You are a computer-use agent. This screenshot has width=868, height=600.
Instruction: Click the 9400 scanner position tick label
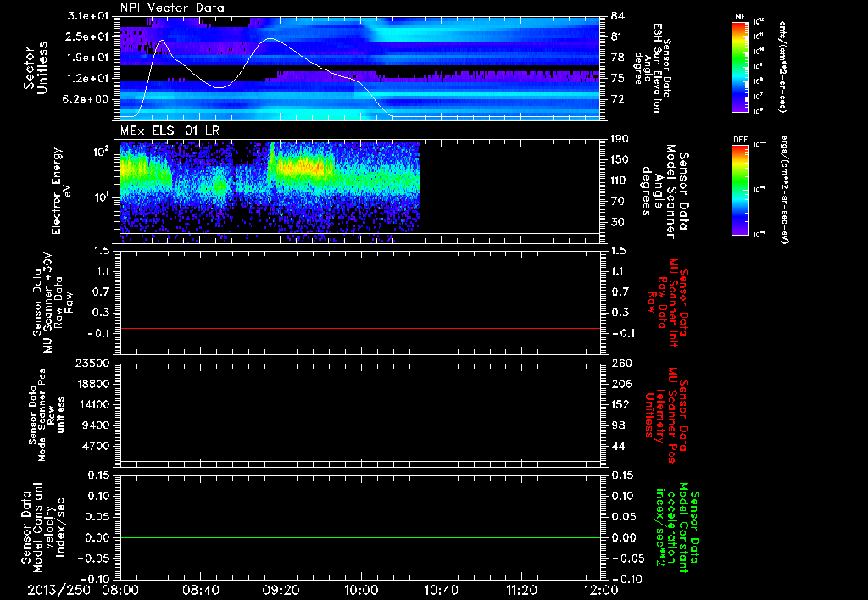tap(95, 425)
